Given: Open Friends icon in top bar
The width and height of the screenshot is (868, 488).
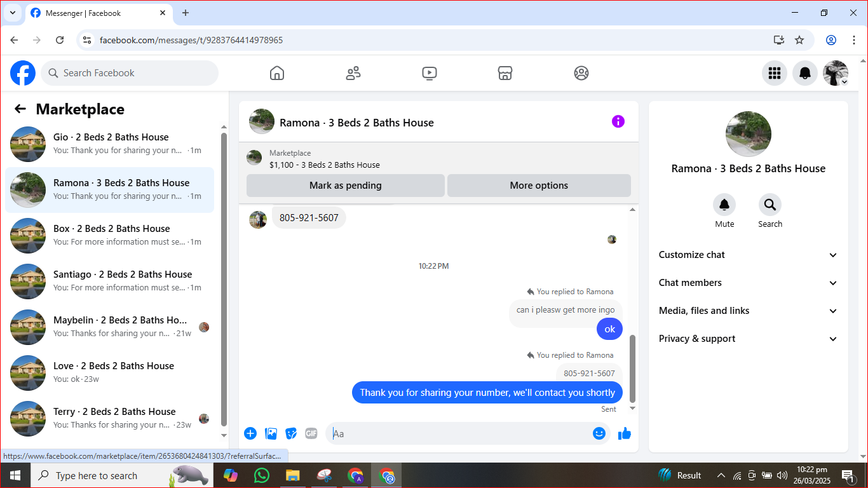Looking at the screenshot, I should click(353, 73).
